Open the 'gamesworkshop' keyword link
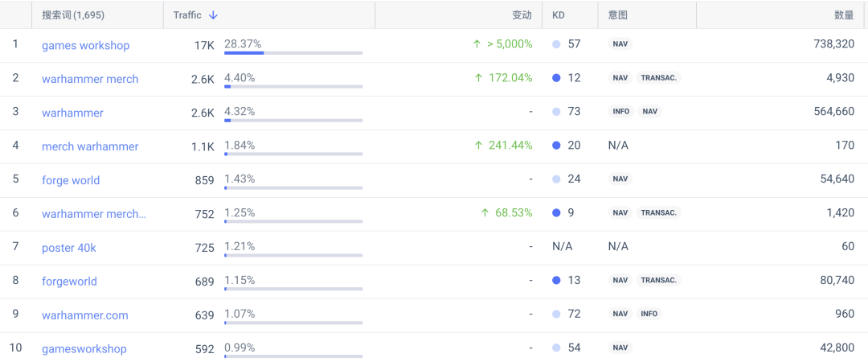 click(x=84, y=349)
